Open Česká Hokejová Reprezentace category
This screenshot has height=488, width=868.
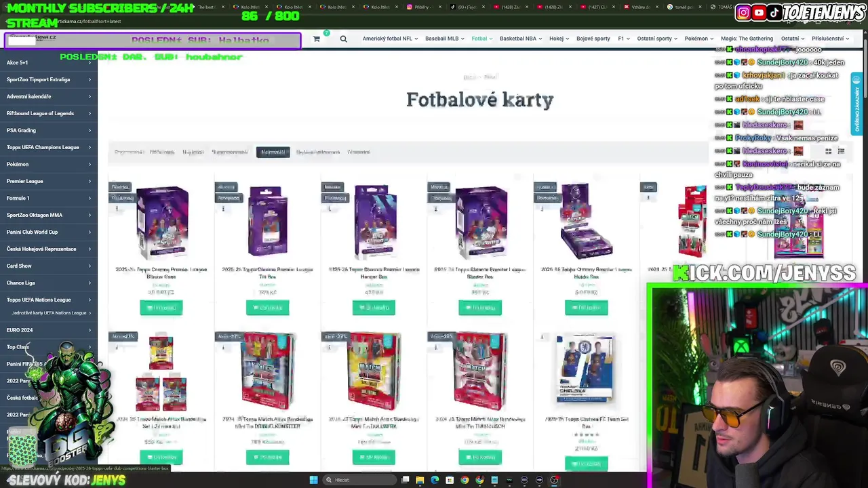click(41, 249)
